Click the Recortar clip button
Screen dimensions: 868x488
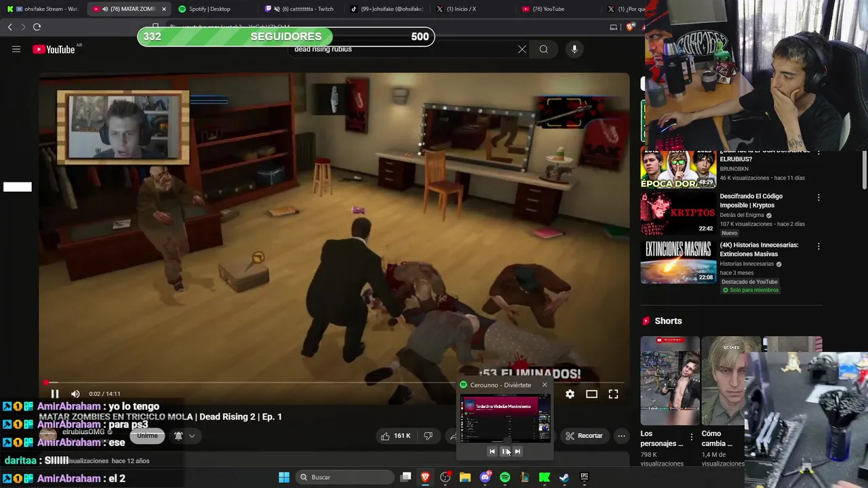(x=584, y=436)
